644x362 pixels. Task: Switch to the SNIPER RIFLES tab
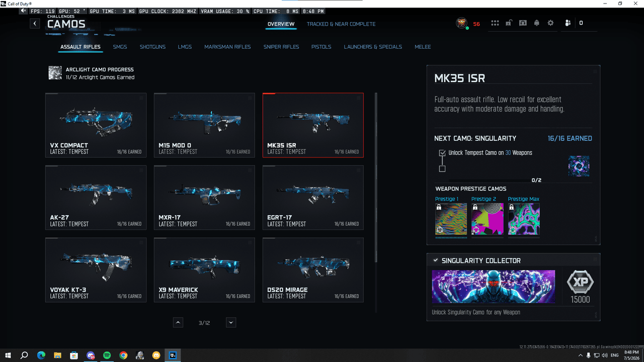tap(281, 47)
